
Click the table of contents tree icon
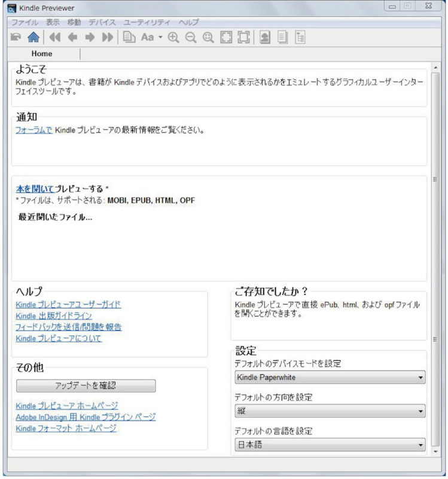click(300, 37)
